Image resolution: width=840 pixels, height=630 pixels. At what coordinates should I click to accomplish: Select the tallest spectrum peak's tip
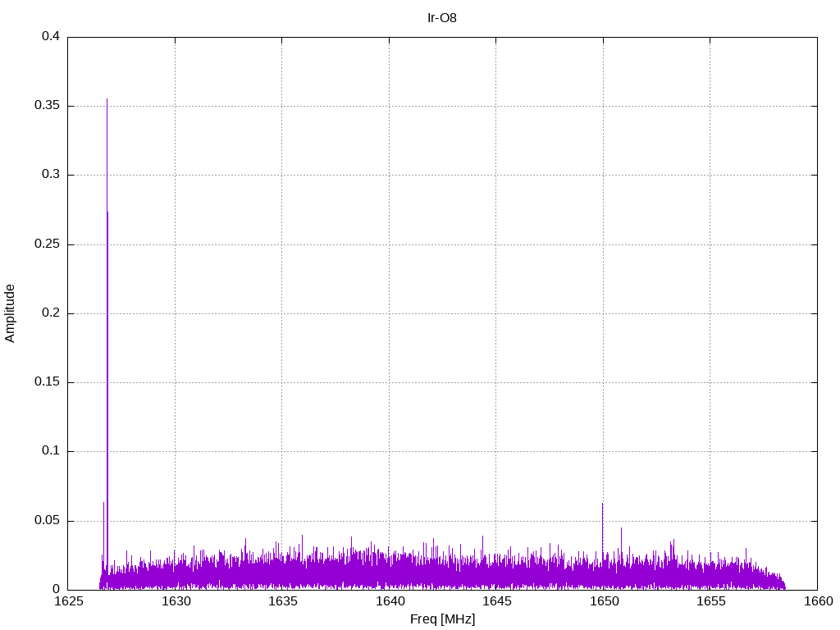pyautogui.click(x=107, y=100)
